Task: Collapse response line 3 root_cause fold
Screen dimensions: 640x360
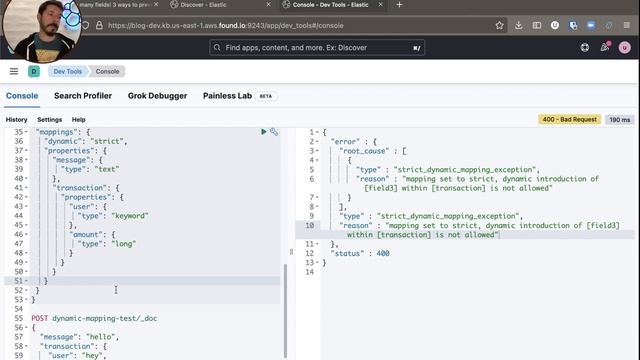Action: (x=317, y=151)
